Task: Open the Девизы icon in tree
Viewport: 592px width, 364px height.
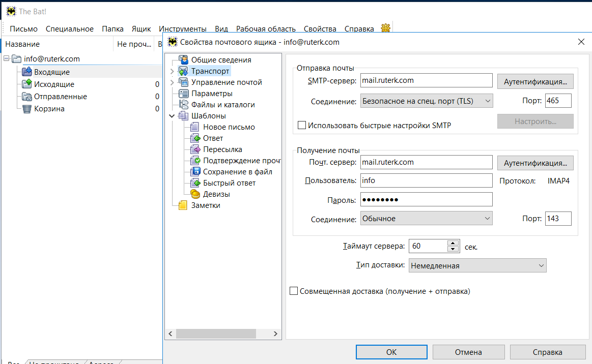Action: tap(195, 194)
